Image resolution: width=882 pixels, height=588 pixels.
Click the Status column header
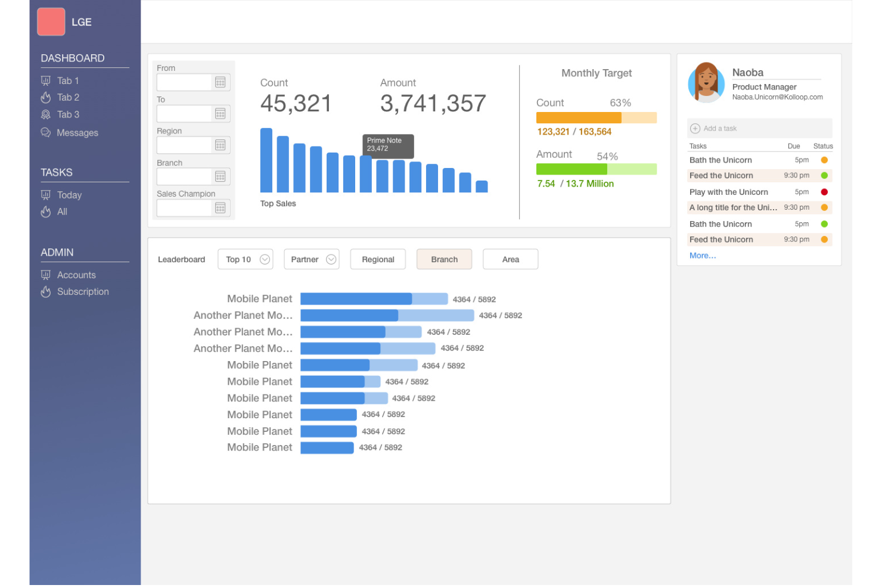(x=823, y=147)
